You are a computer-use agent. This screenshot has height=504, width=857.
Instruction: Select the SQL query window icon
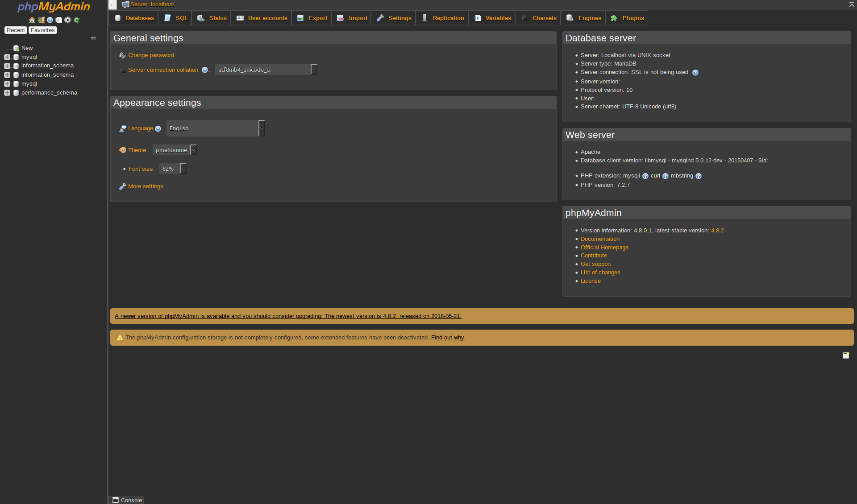[58, 20]
